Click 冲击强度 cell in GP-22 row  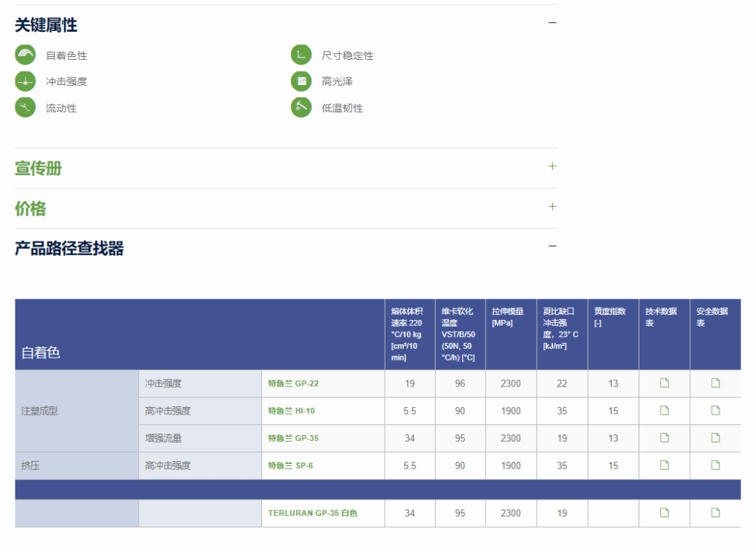pyautogui.click(x=200, y=383)
